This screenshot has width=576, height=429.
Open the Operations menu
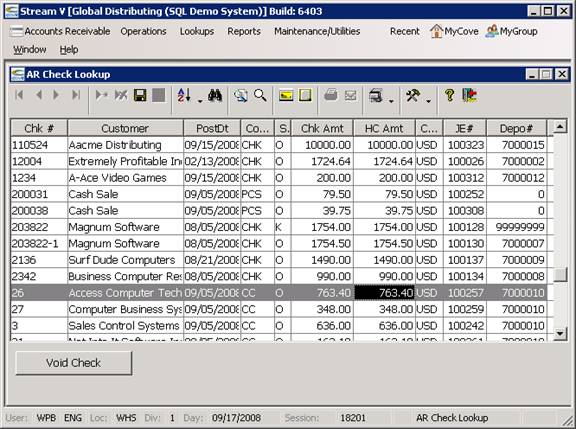143,32
